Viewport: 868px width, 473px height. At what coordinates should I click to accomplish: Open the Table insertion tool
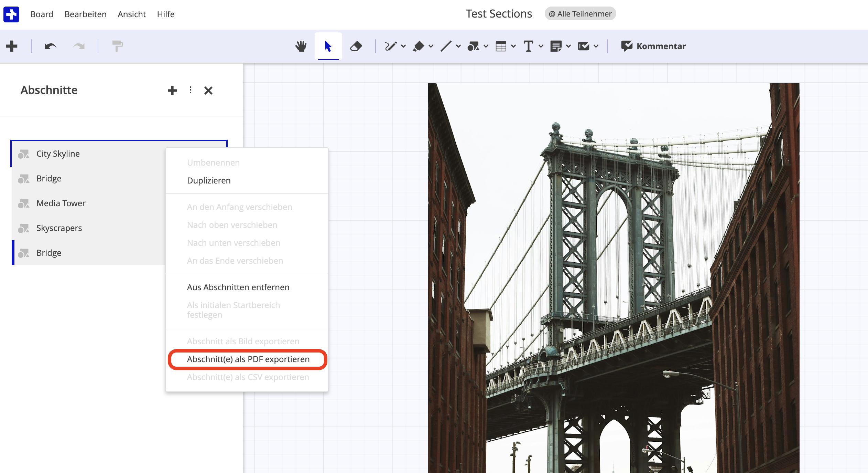[501, 46]
